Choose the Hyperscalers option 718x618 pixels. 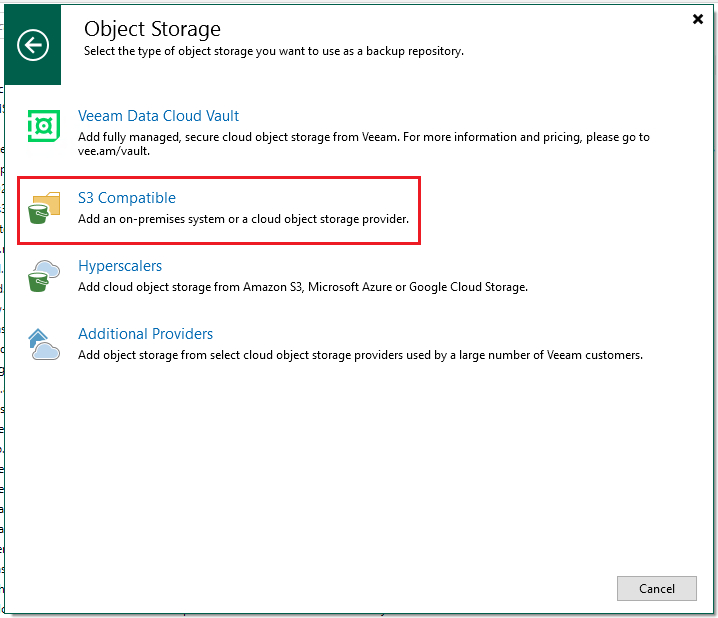tap(120, 266)
